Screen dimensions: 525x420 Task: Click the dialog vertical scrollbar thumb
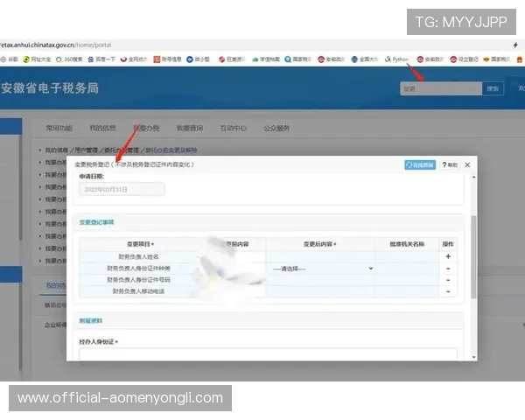(x=473, y=257)
